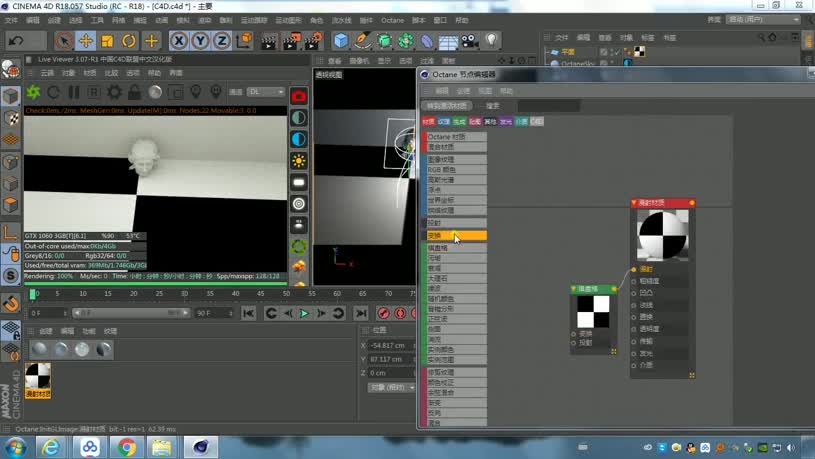Toggle gray C4D filter tag in node editor

click(537, 122)
